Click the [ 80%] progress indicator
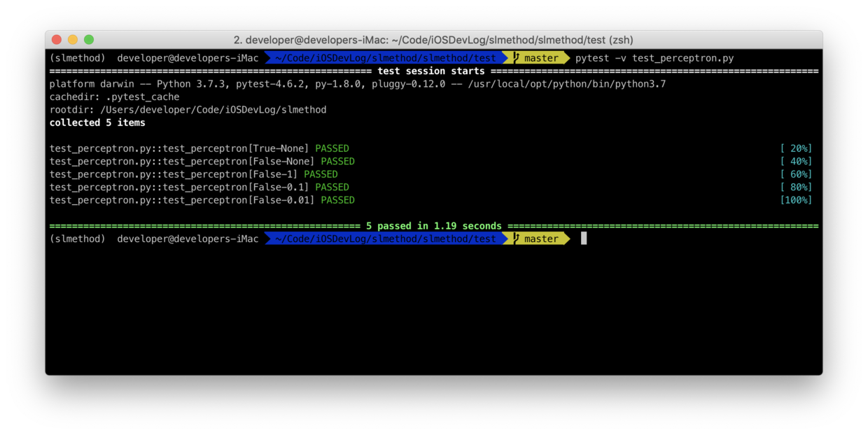This screenshot has width=868, height=435. click(796, 187)
